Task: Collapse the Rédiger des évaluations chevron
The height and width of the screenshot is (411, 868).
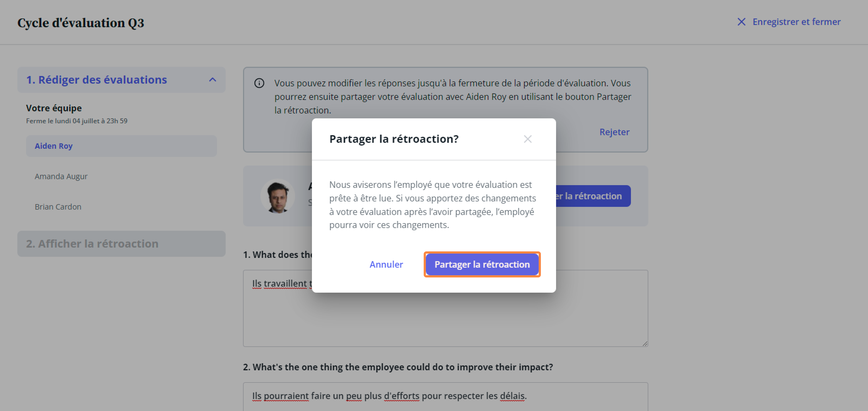Action: [212, 80]
